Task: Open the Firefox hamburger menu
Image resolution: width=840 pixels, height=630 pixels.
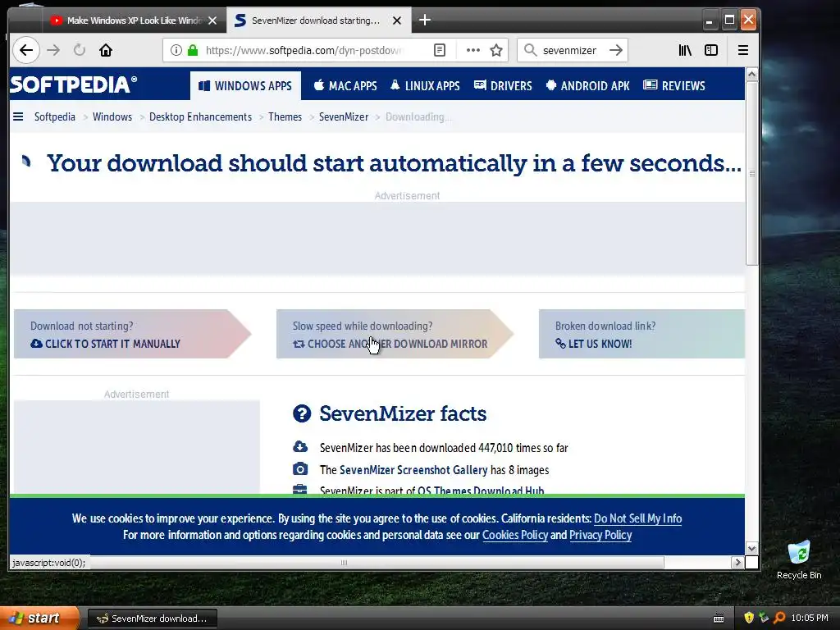Action: click(x=743, y=50)
